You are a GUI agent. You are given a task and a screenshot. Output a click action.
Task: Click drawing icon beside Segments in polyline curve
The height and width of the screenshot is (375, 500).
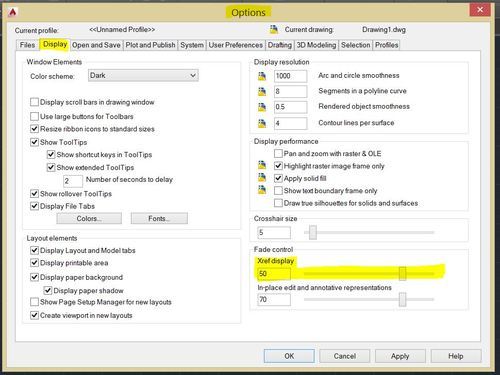point(262,91)
